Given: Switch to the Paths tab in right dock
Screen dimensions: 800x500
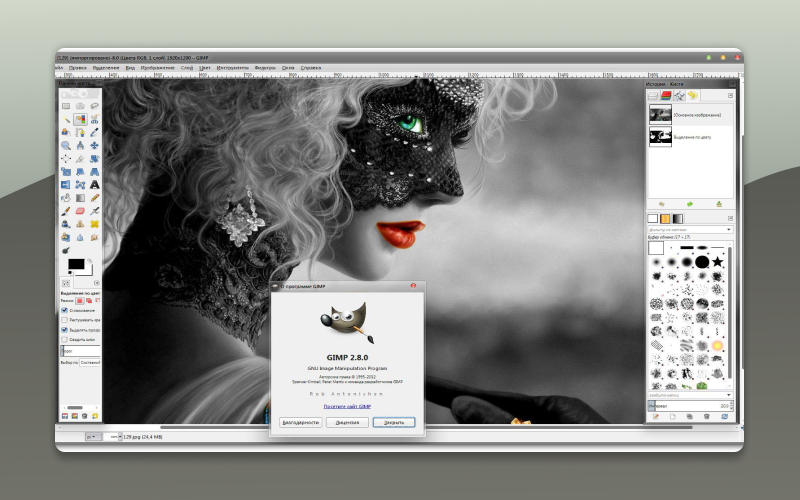Looking at the screenshot, I should [679, 95].
